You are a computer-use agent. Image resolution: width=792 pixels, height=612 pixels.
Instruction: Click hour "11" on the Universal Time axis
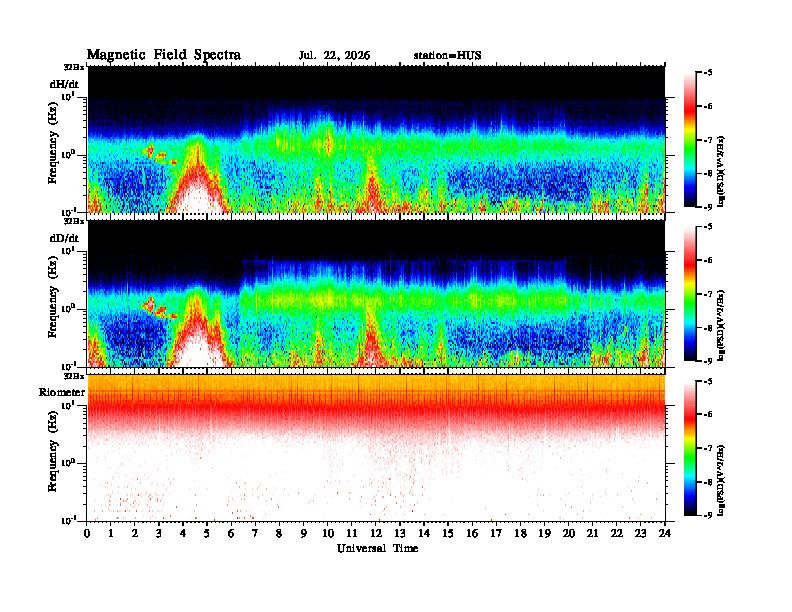coord(352,533)
